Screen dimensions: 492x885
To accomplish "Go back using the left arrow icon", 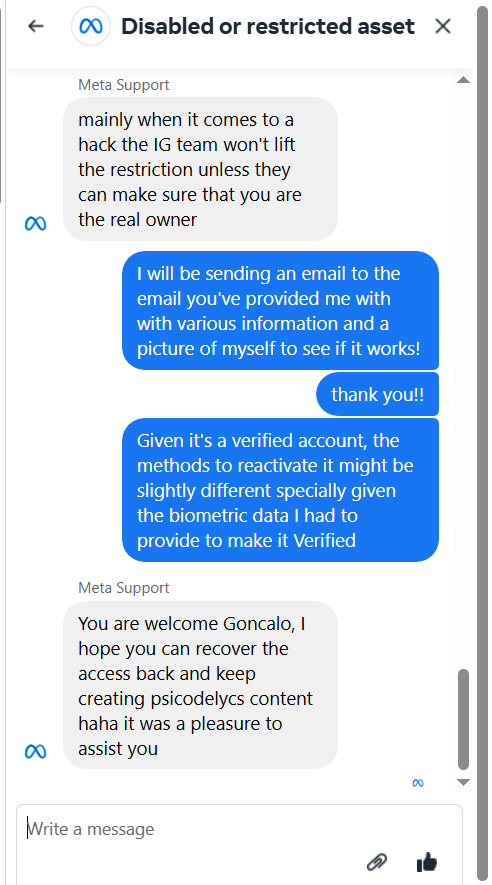I will (36, 26).
